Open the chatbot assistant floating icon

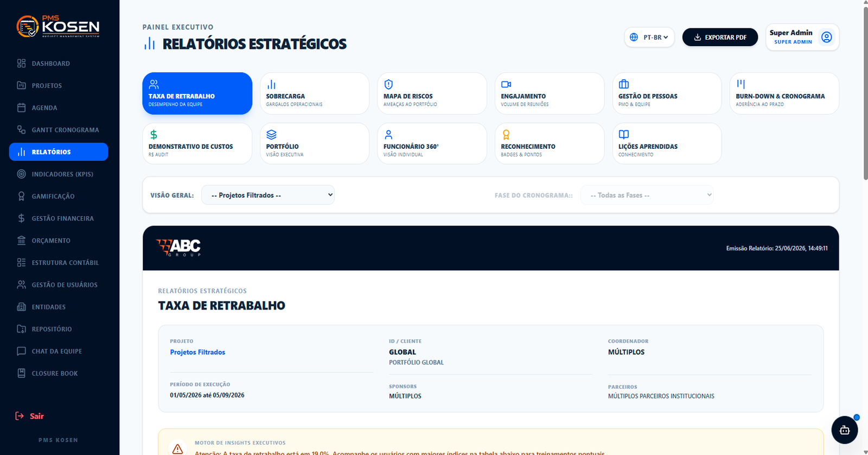click(845, 430)
